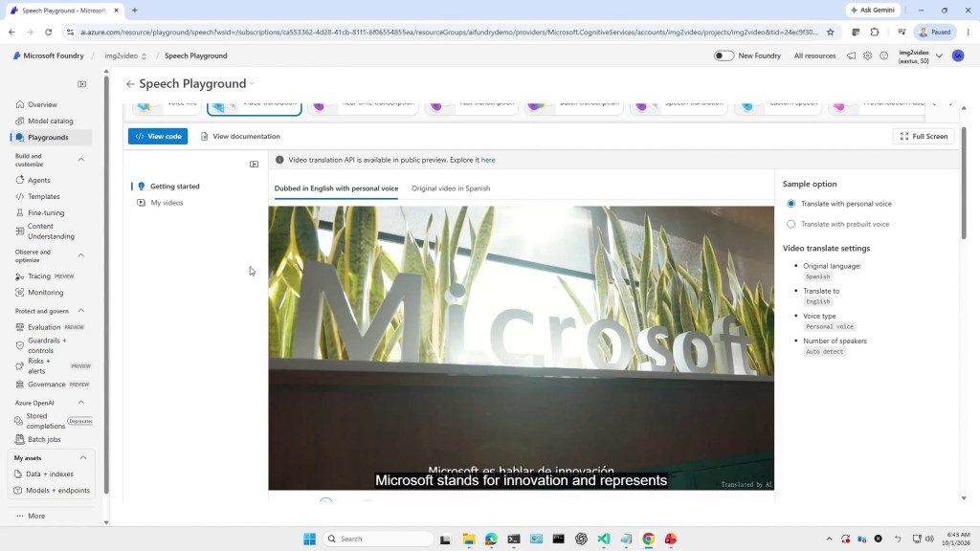The image size is (980, 551).
Task: Click the SA user avatar
Action: (957, 55)
